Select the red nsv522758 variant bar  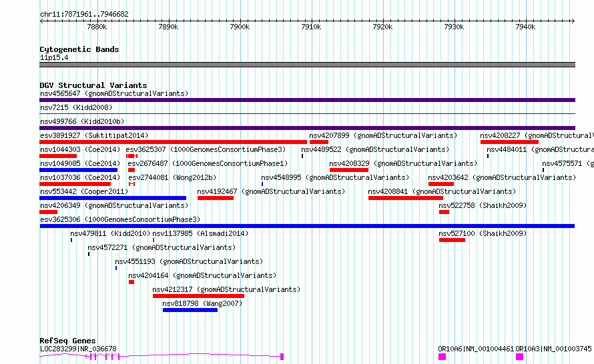coord(444,212)
